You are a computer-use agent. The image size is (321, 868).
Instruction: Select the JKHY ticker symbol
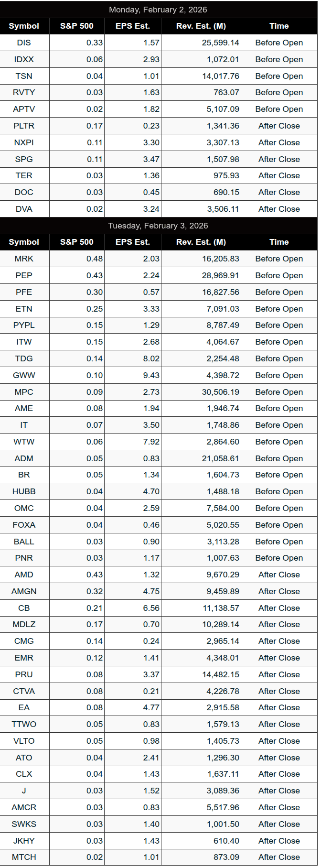(24, 841)
